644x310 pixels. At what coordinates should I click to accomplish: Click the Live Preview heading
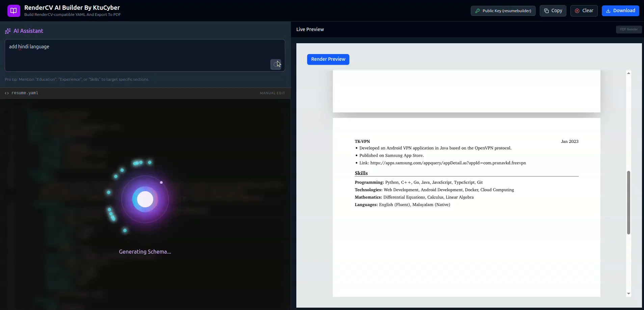(x=310, y=29)
